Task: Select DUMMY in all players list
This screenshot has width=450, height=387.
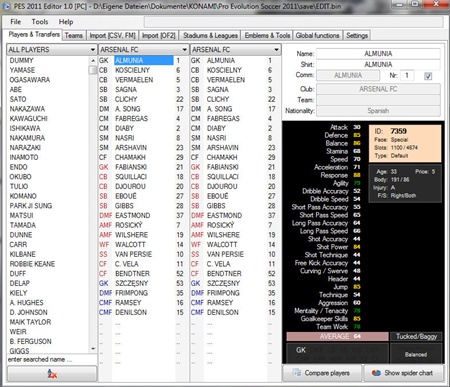Action: [22, 60]
